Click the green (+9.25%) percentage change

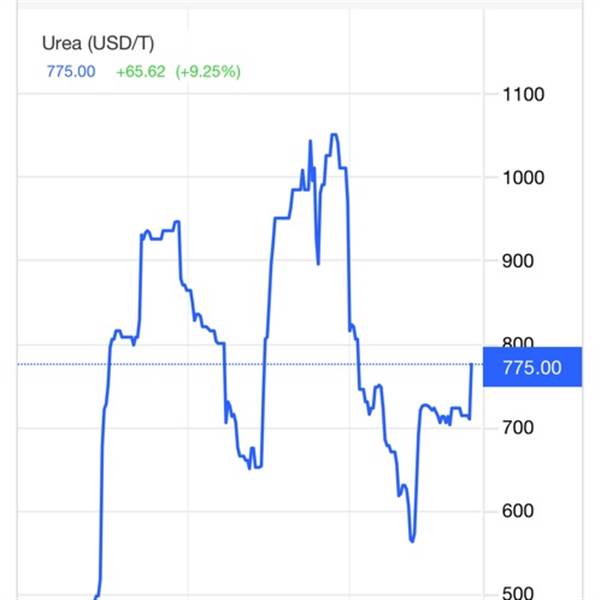[208, 72]
